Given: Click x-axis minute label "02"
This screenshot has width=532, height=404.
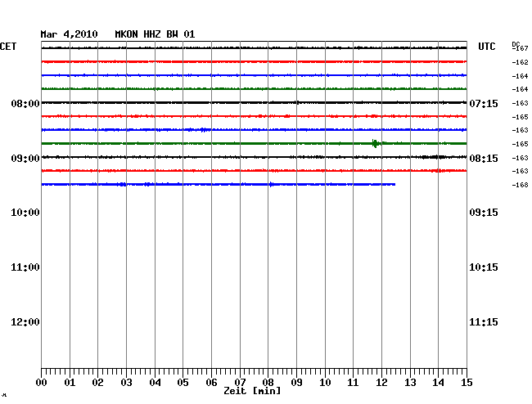Looking at the screenshot, I should coord(97,383).
